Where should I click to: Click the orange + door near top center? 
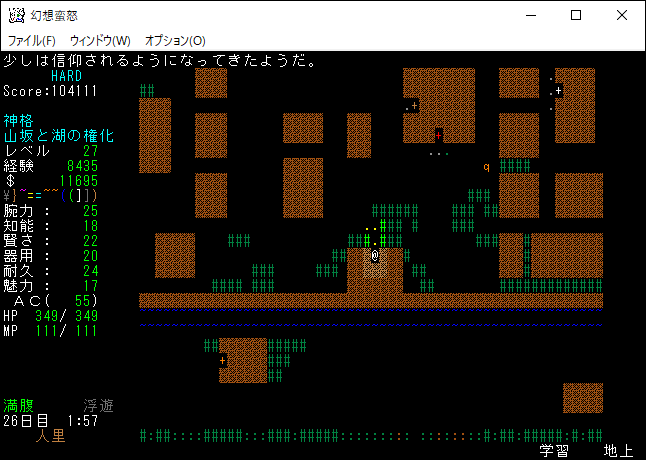(414, 105)
